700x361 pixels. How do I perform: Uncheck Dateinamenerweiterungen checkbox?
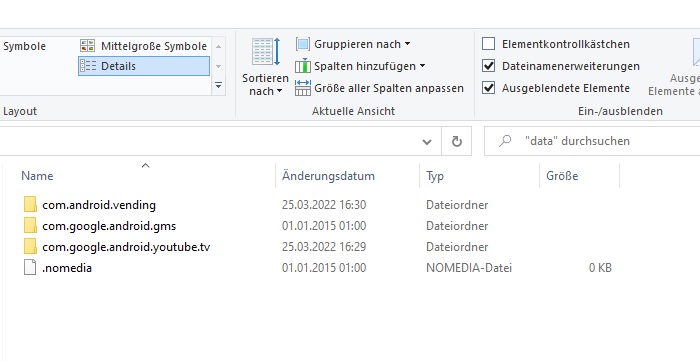pyautogui.click(x=489, y=66)
